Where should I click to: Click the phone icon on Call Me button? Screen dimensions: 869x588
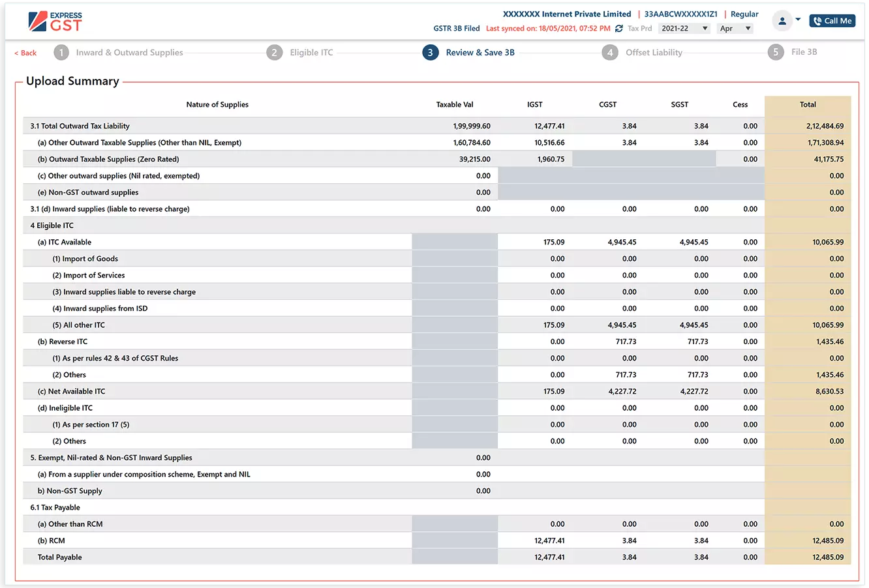pos(817,20)
